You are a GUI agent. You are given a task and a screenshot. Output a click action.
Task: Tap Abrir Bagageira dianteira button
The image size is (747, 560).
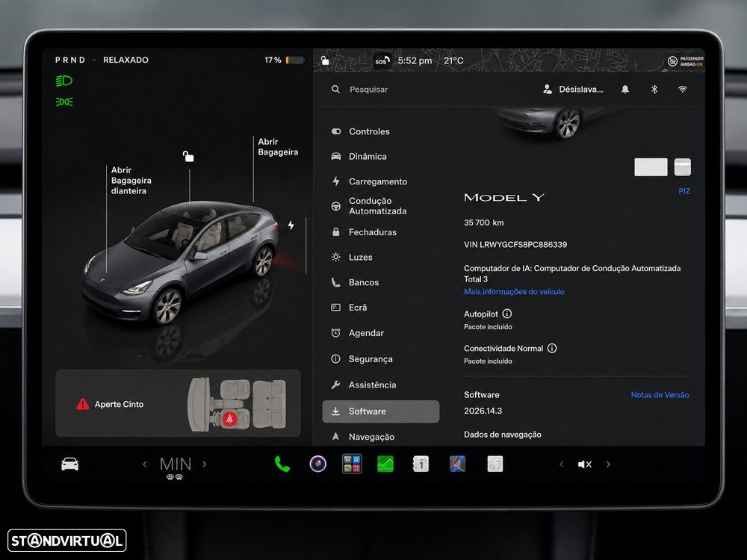pos(131,181)
